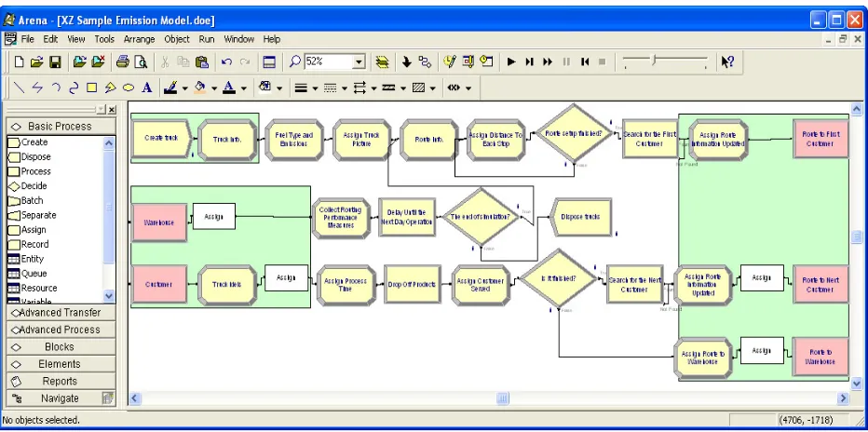Open the Advanced Transfer panel
868x432 pixels.
click(x=61, y=313)
